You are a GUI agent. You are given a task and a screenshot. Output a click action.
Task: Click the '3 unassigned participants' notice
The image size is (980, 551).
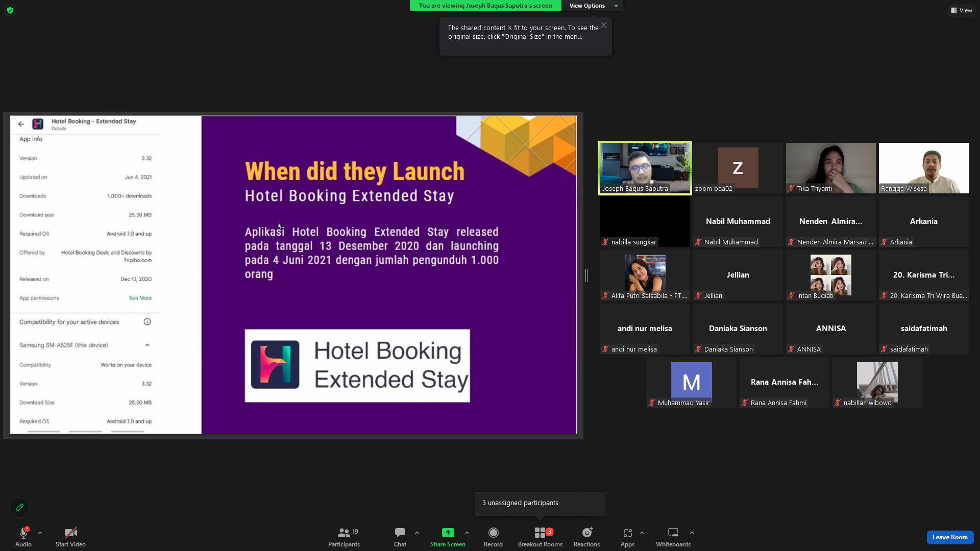tap(540, 504)
